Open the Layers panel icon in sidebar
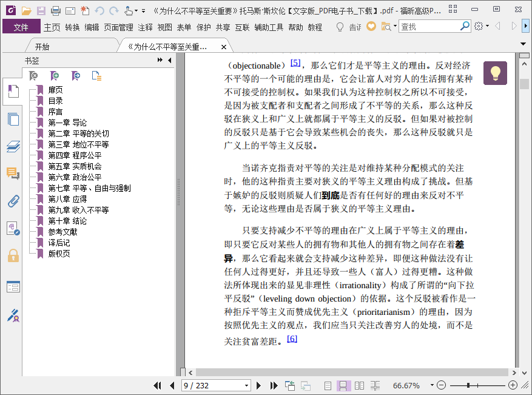 [13, 147]
